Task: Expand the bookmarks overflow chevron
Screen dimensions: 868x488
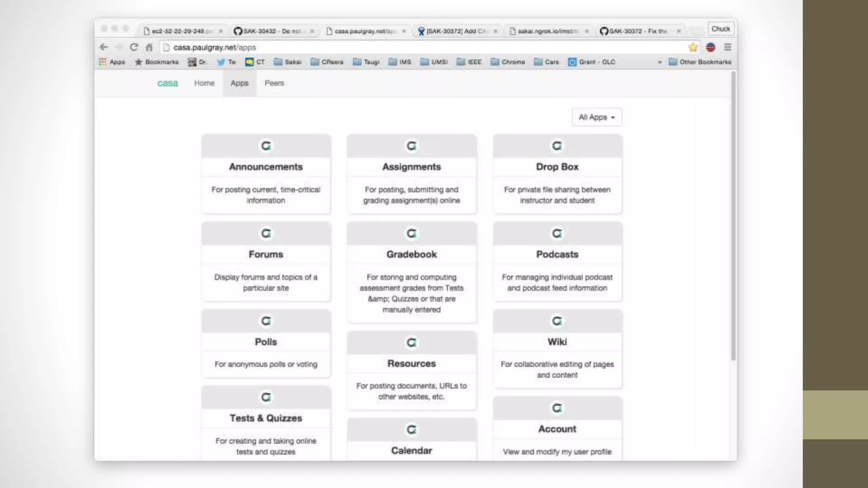Action: pos(659,62)
